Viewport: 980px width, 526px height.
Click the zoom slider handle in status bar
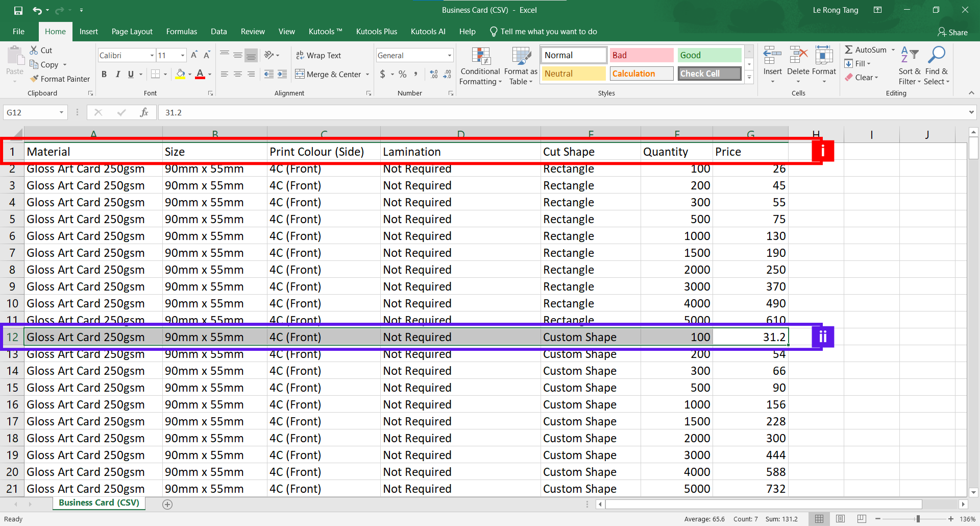click(918, 519)
